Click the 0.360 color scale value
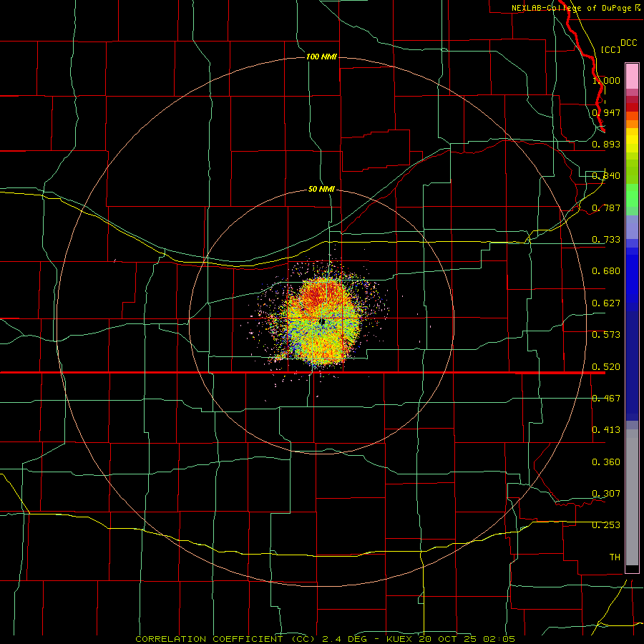Viewport: 644px width, 644px height. (x=606, y=462)
